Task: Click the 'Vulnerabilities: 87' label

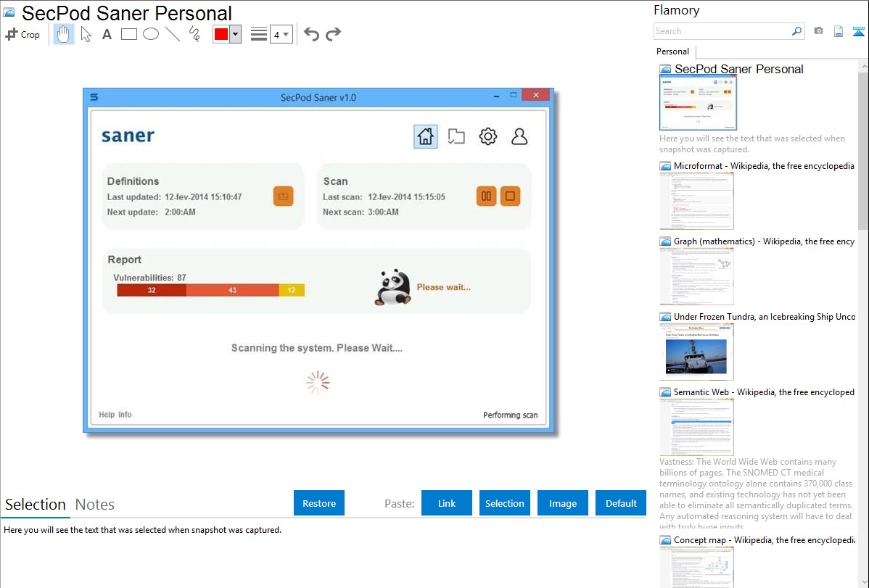Action: [x=149, y=278]
